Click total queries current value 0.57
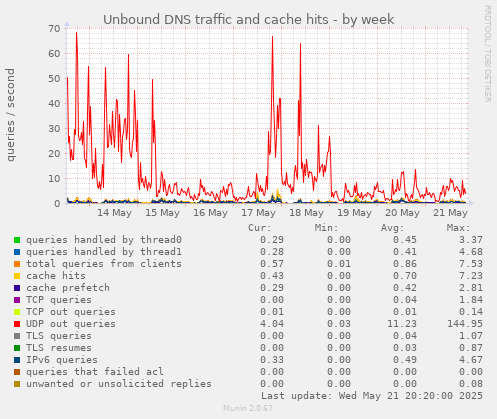497x419 pixels. [272, 264]
